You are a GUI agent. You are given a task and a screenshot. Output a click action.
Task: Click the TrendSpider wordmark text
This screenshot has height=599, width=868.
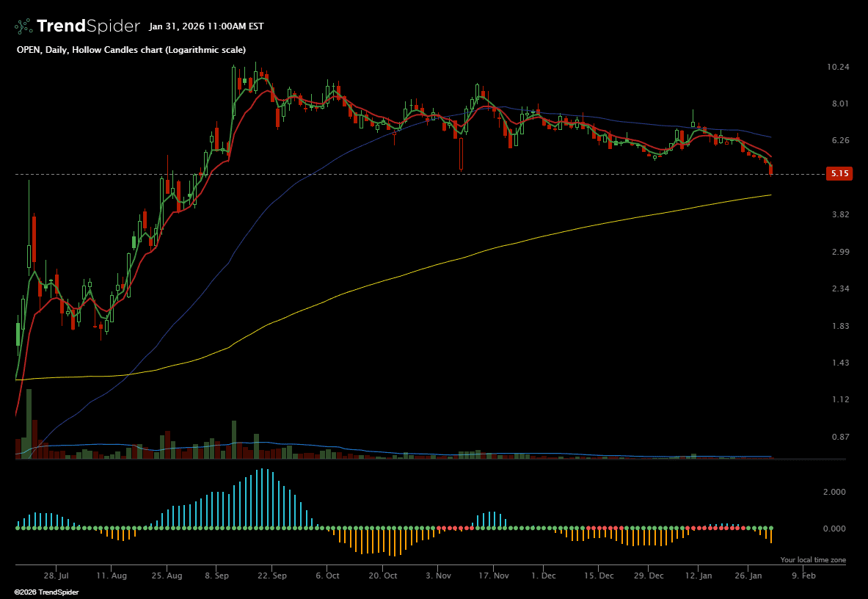88,26
